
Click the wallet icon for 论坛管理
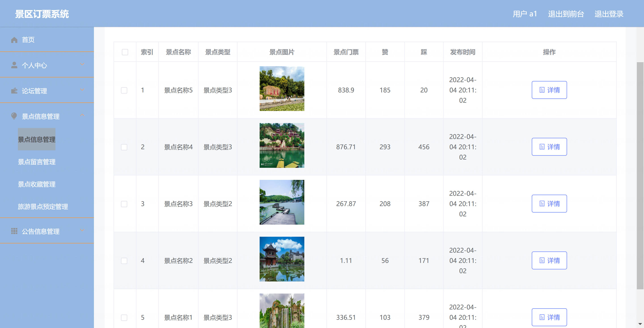click(x=14, y=91)
